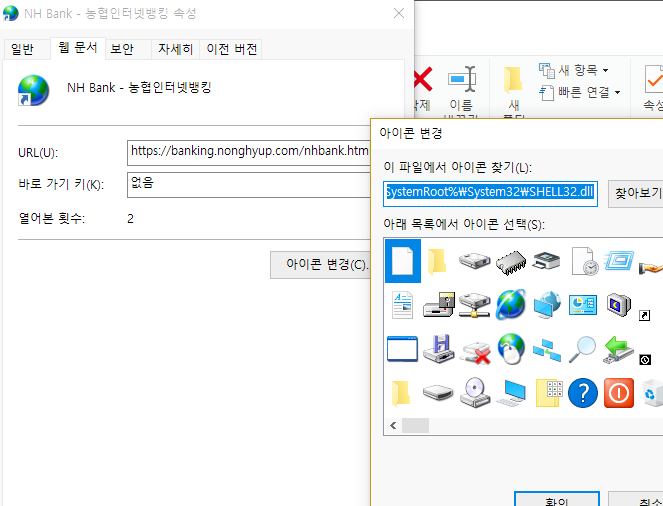The height and width of the screenshot is (506, 663).
Task: Choose the monitor with globe icon
Action: tap(547, 305)
